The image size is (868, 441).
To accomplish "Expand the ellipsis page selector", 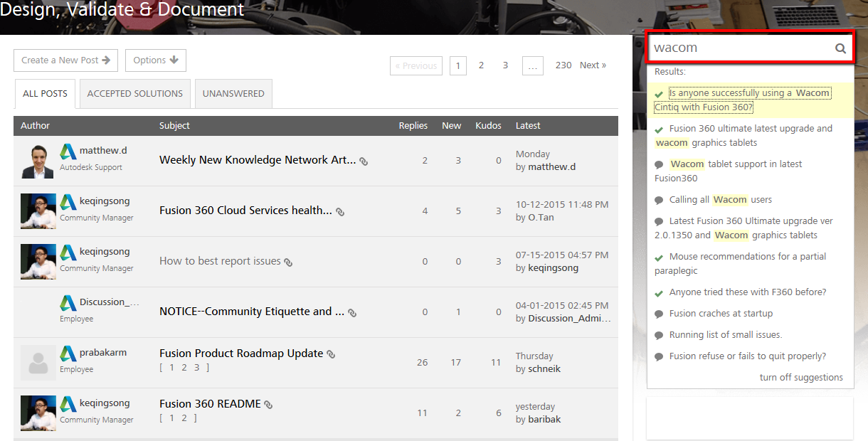I will click(533, 65).
